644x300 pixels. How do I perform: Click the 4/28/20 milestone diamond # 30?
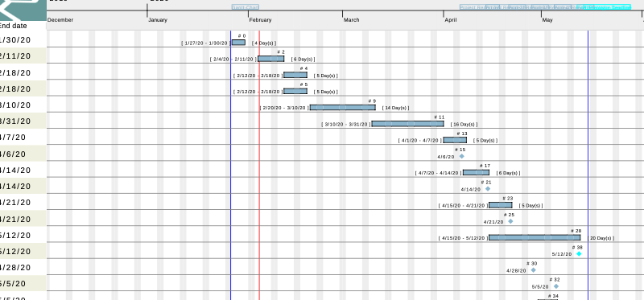pos(534,270)
